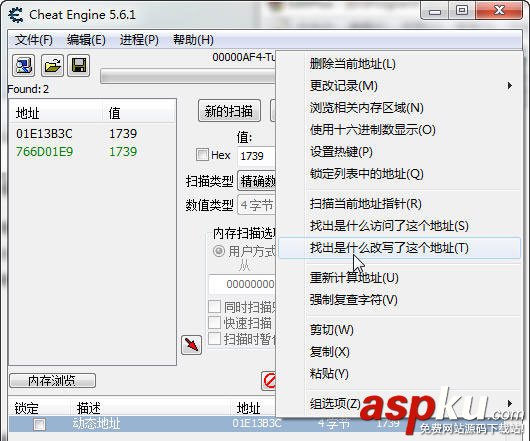530x441 pixels.
Task: Click the 新的扫描 button
Action: 229,111
